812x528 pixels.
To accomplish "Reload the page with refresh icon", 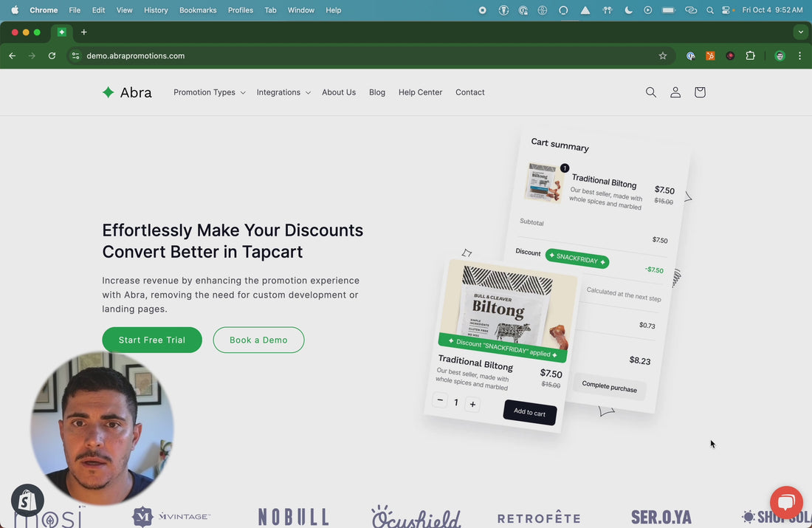I will pyautogui.click(x=52, y=56).
